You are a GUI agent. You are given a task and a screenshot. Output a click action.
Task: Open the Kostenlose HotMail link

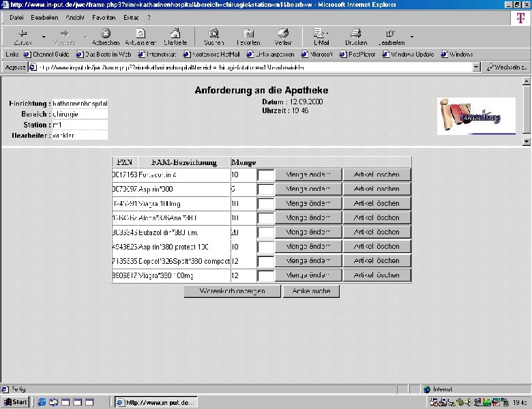[211, 55]
